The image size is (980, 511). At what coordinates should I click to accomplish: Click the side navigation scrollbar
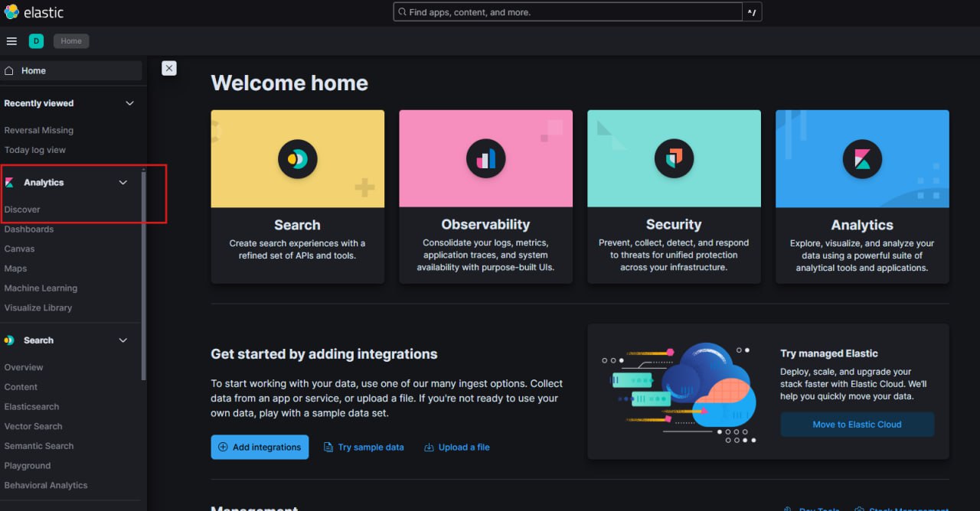pos(144,275)
